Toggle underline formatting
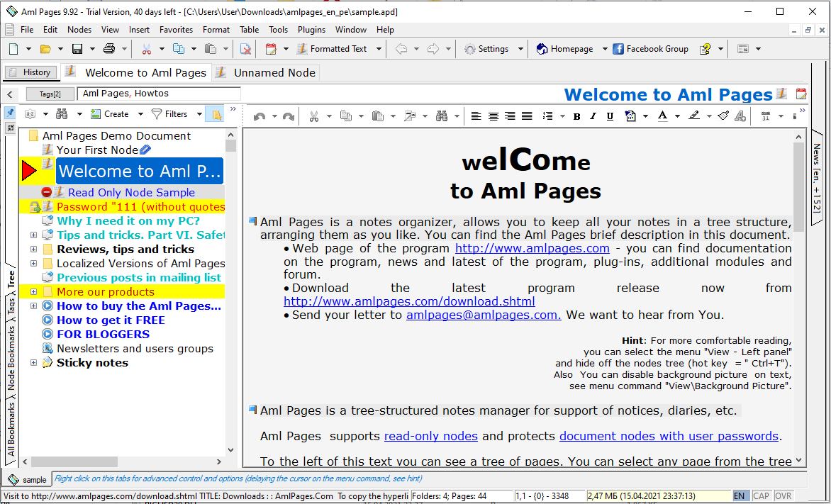Viewport: 831px width, 504px height. [x=610, y=116]
